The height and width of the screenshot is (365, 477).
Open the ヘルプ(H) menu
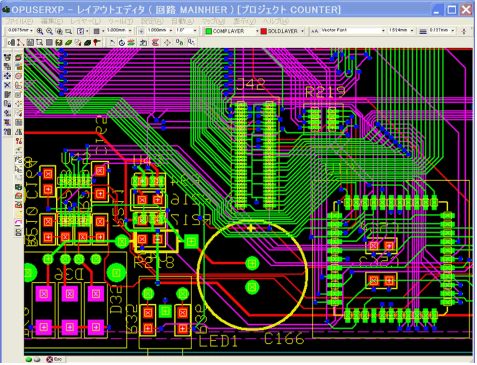pos(275,21)
